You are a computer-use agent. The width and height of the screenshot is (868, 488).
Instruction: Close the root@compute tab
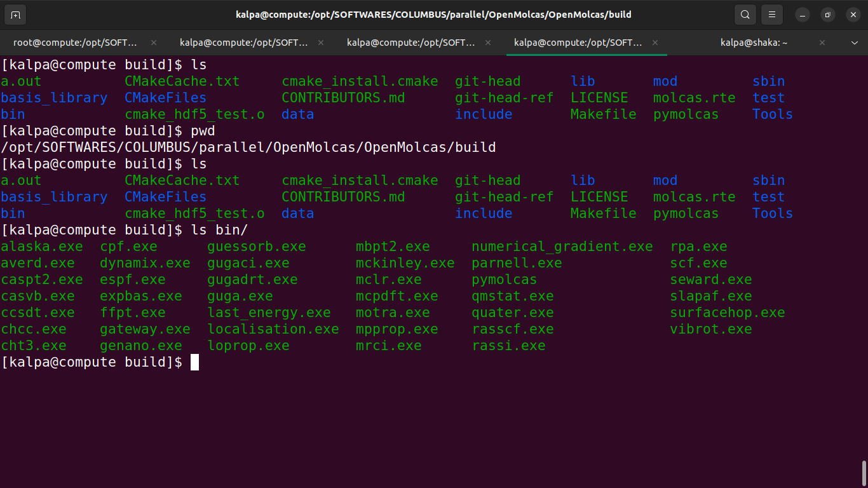click(154, 43)
